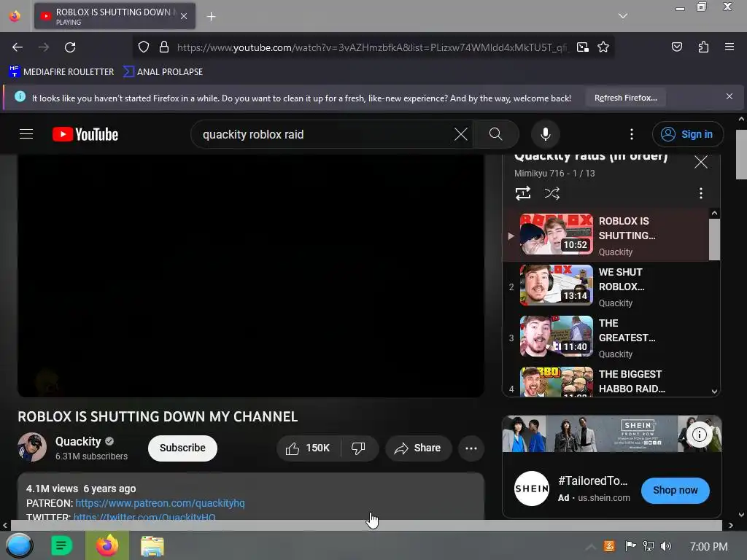
Task: Bookmark this page with the star
Action: 603,47
